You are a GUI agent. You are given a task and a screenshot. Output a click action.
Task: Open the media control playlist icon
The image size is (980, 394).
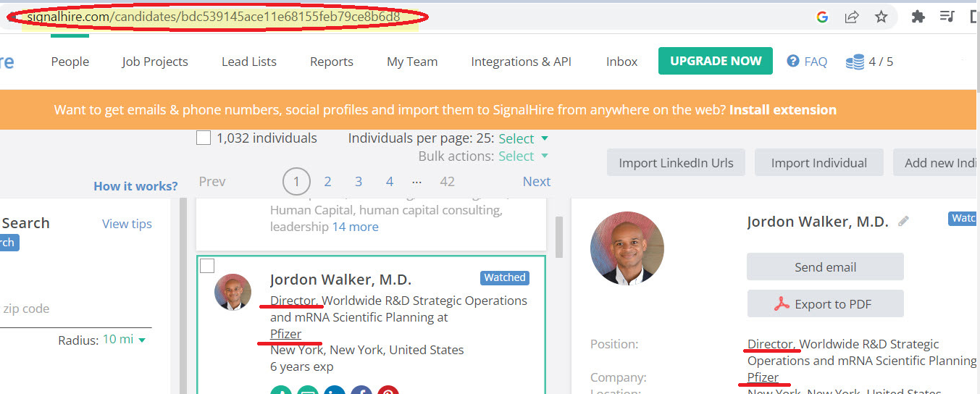947,17
